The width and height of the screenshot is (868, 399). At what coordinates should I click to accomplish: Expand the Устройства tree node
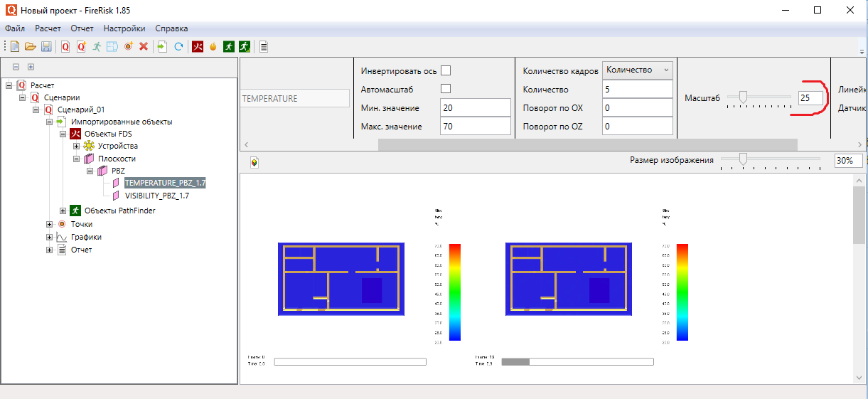[77, 146]
